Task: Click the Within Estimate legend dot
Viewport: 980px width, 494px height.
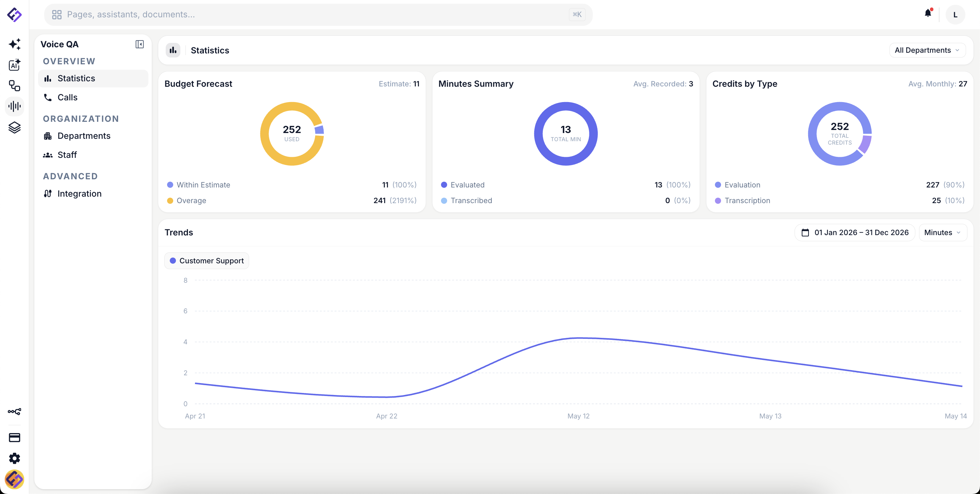Action: 170,185
